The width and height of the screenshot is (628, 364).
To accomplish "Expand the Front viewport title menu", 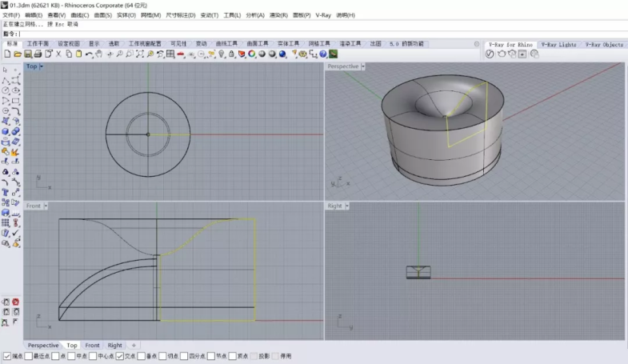I will pyautogui.click(x=45, y=206).
